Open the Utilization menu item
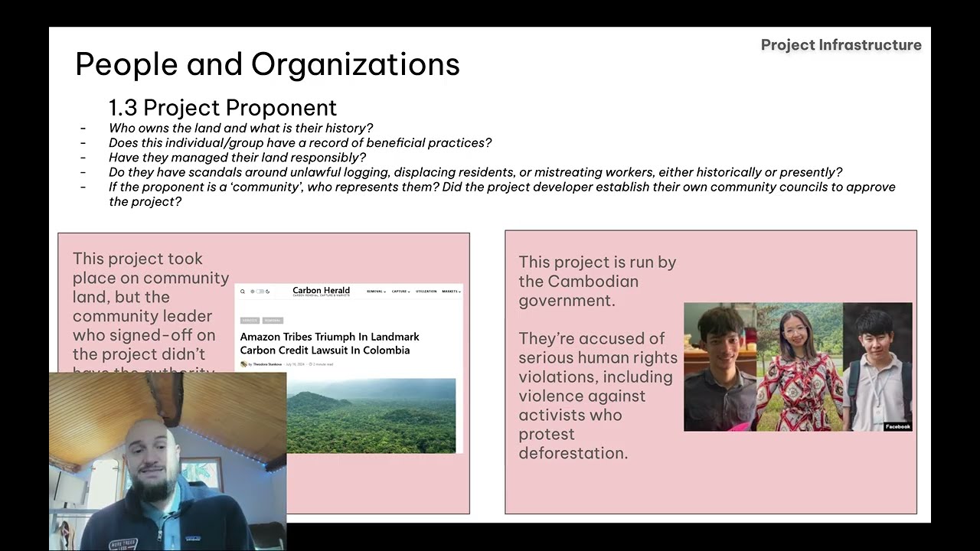 tap(426, 292)
